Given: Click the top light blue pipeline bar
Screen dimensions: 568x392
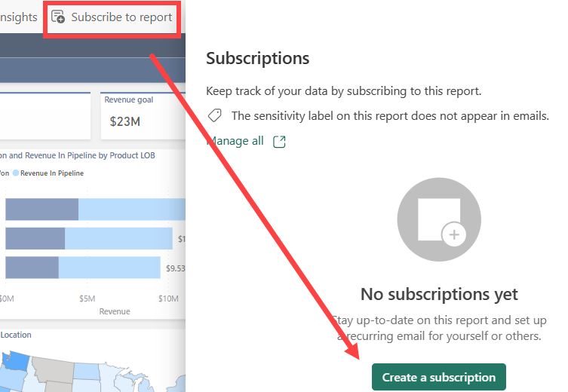Looking at the screenshot, I should [132, 210].
